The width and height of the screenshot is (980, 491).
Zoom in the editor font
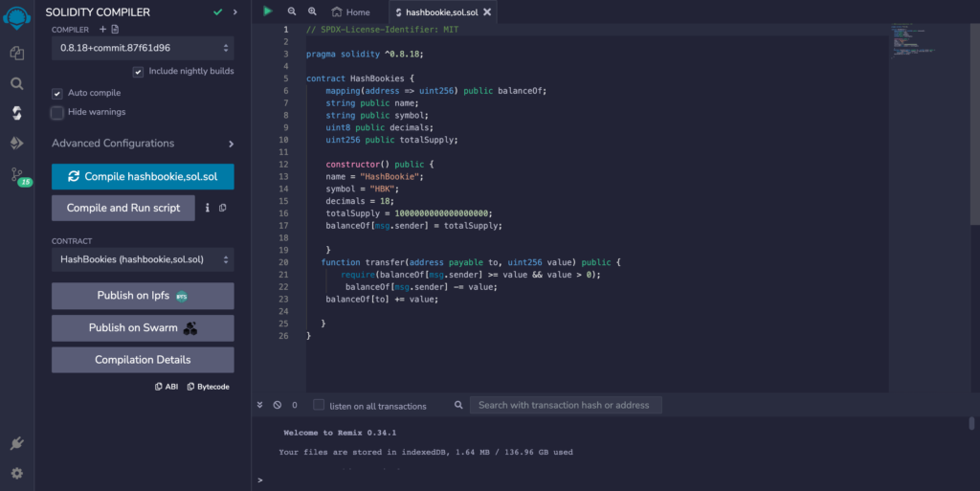pyautogui.click(x=312, y=11)
